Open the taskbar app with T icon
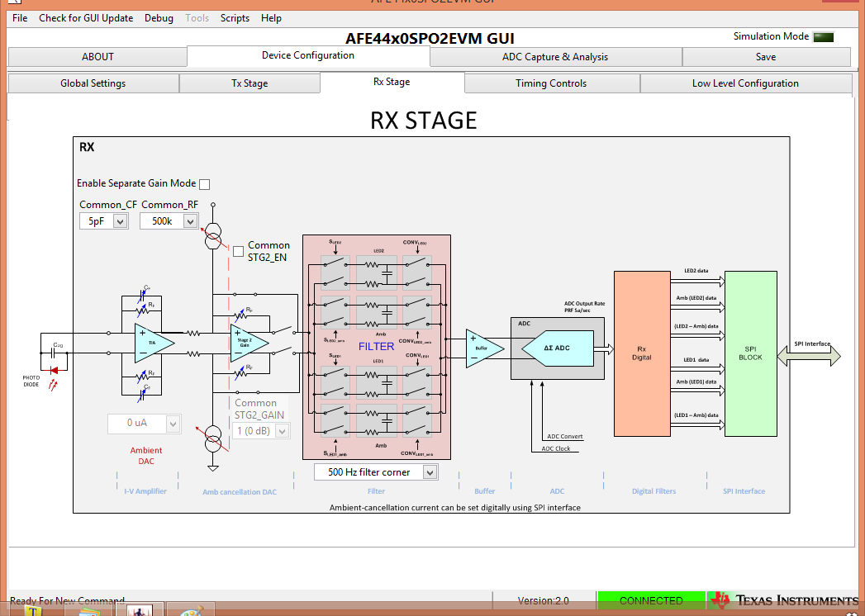 (x=33, y=610)
